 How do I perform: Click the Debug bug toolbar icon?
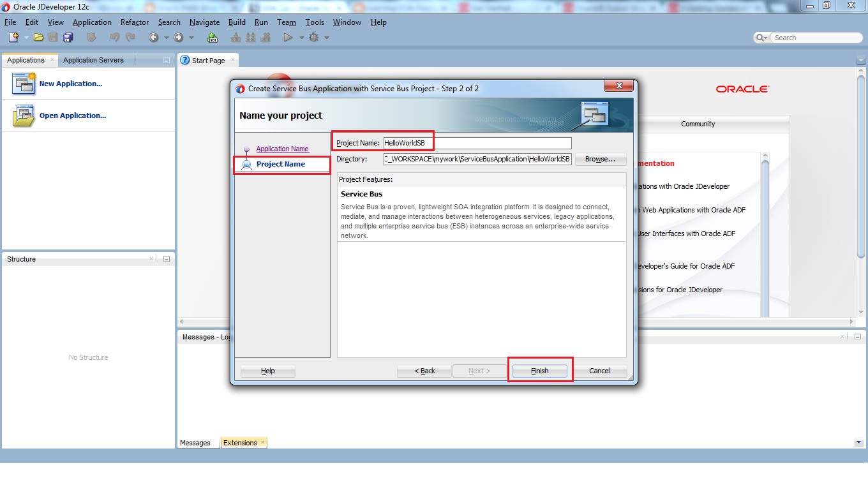pyautogui.click(x=313, y=38)
